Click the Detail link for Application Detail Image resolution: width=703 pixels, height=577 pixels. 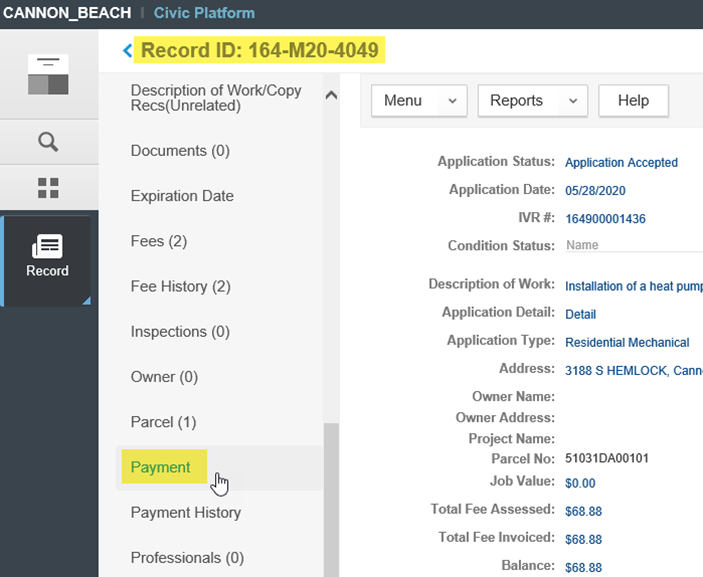click(x=580, y=314)
